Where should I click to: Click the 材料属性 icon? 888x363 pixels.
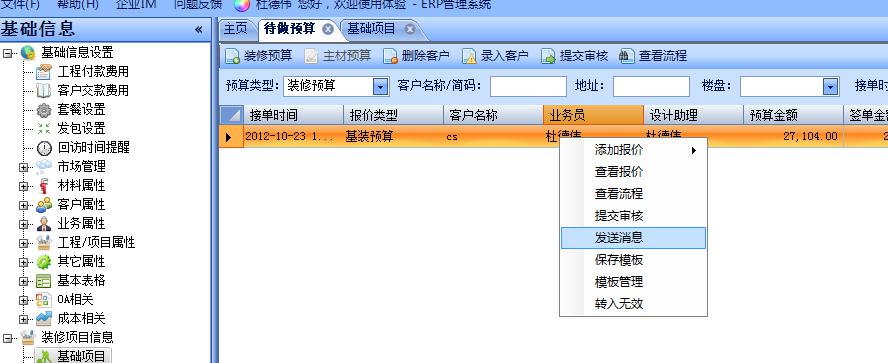click(44, 186)
